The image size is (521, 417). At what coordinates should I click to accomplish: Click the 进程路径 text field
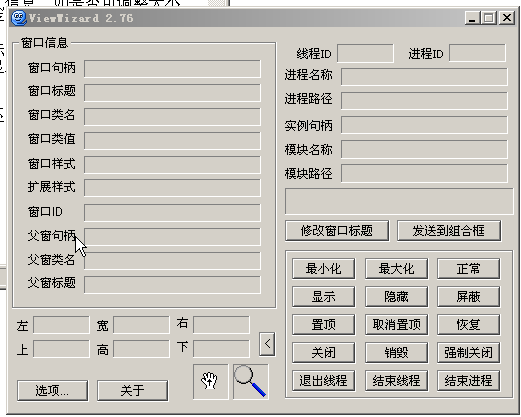[424, 101]
